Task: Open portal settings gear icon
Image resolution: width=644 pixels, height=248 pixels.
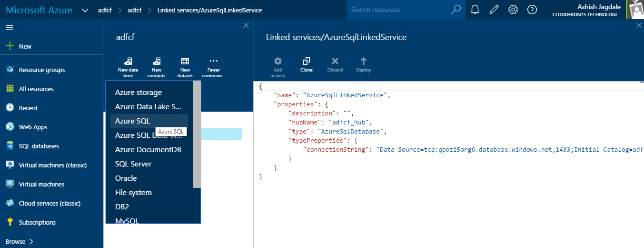Action: 513,10
